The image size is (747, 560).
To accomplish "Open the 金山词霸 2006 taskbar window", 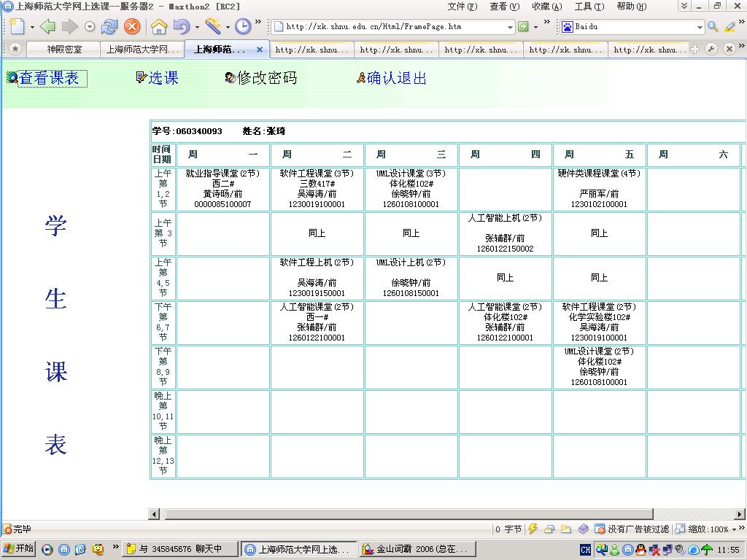I will click(418, 550).
